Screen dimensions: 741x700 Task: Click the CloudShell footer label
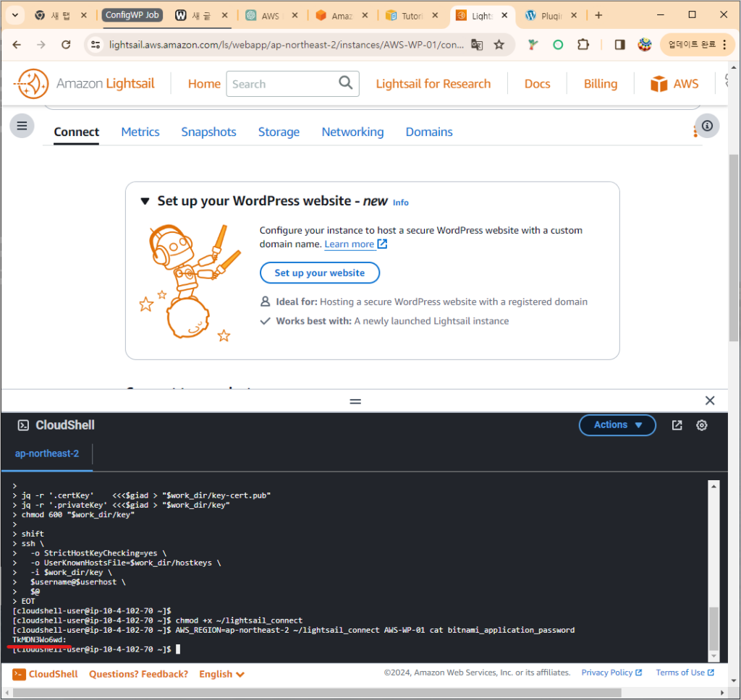click(x=53, y=674)
